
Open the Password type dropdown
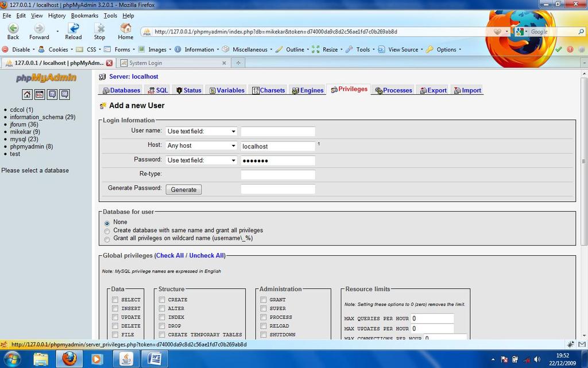point(202,160)
